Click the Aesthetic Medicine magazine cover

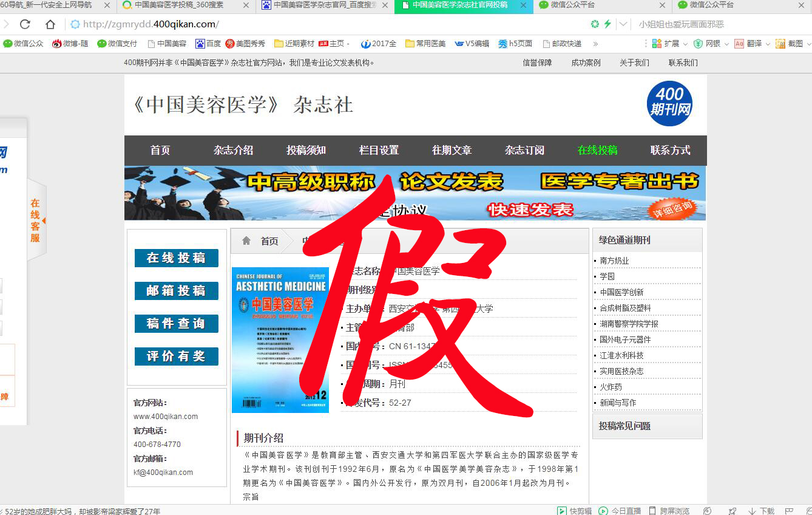[280, 340]
